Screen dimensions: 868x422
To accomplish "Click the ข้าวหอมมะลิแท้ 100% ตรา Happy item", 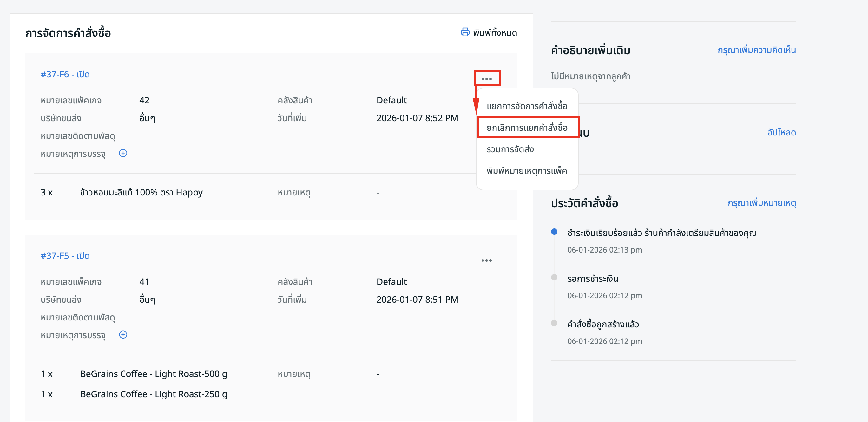I will (x=141, y=193).
